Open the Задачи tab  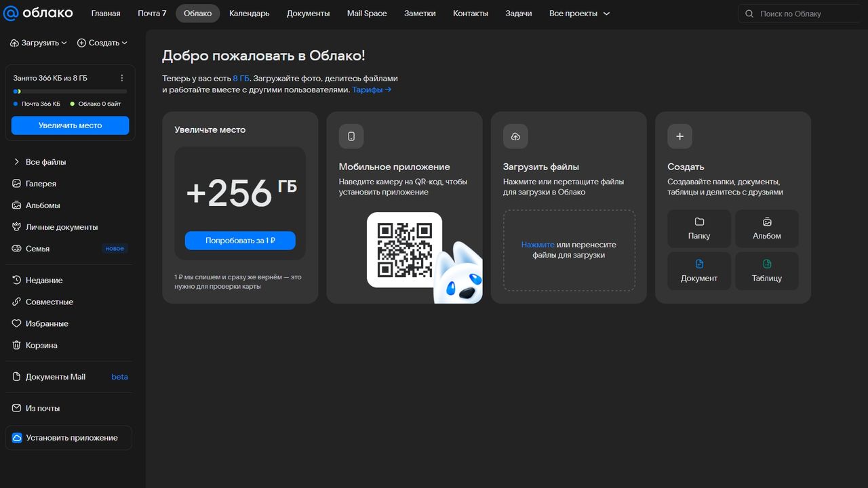coord(519,14)
